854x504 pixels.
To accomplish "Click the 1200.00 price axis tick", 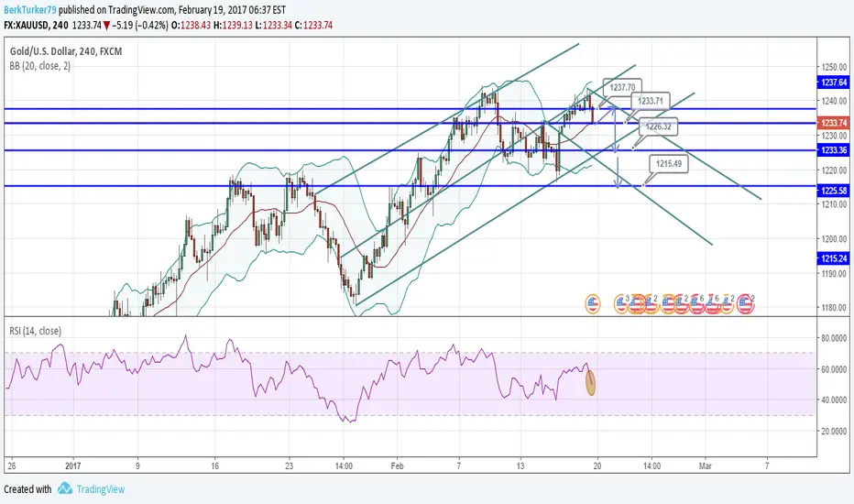I will click(835, 238).
